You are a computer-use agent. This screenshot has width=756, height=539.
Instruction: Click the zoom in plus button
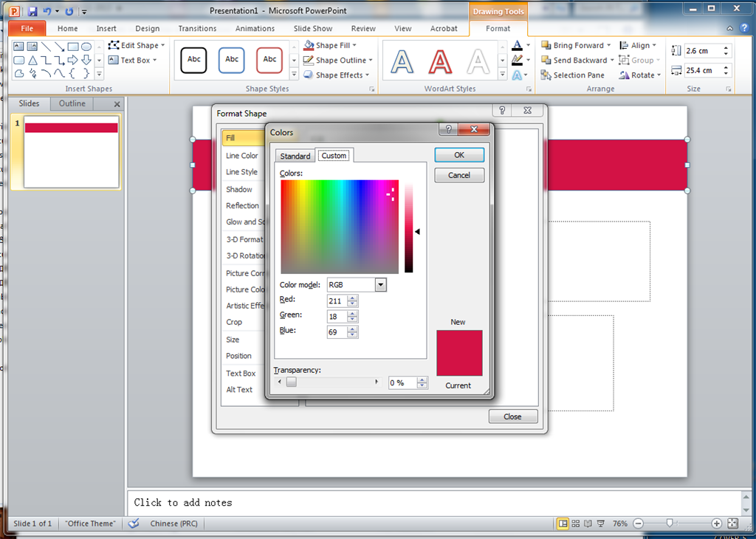[716, 523]
